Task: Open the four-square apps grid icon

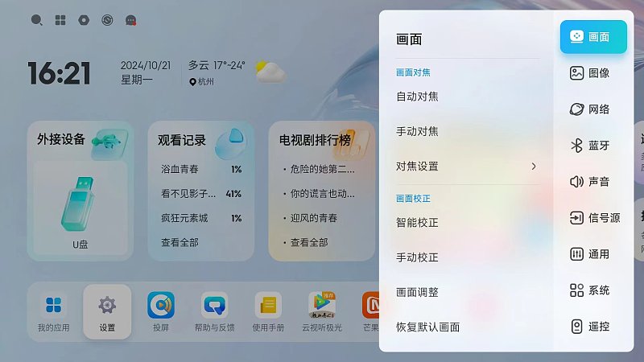Action: point(60,20)
